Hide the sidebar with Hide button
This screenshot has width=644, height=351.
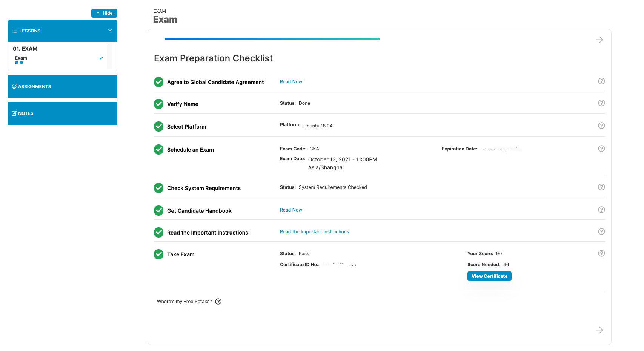(104, 13)
